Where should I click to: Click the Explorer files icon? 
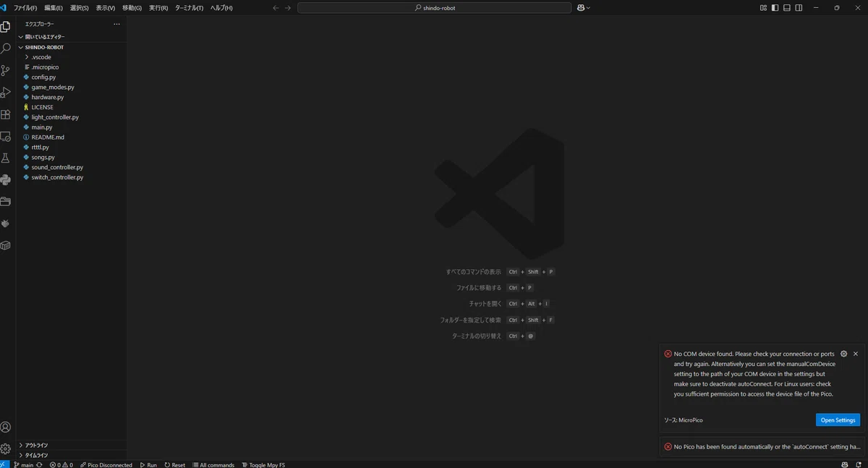tap(6, 27)
